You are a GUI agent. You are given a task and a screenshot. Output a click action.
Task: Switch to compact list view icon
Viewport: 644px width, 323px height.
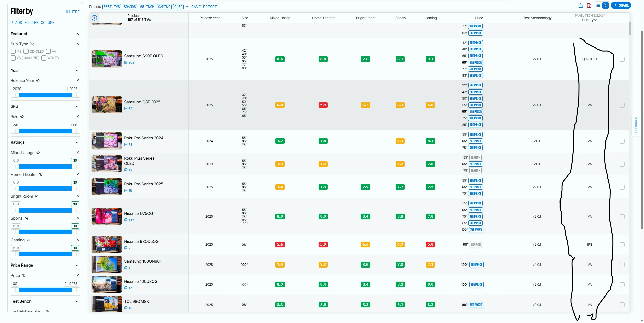click(598, 6)
